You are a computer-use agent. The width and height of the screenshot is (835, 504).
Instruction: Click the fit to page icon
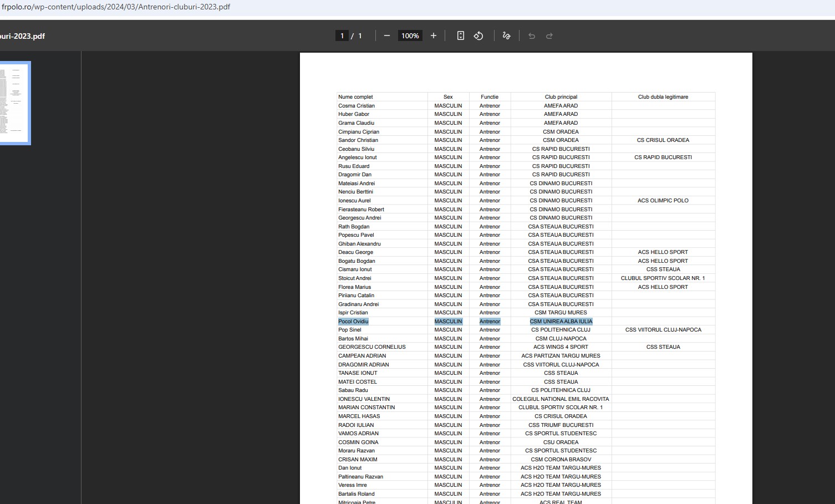460,36
